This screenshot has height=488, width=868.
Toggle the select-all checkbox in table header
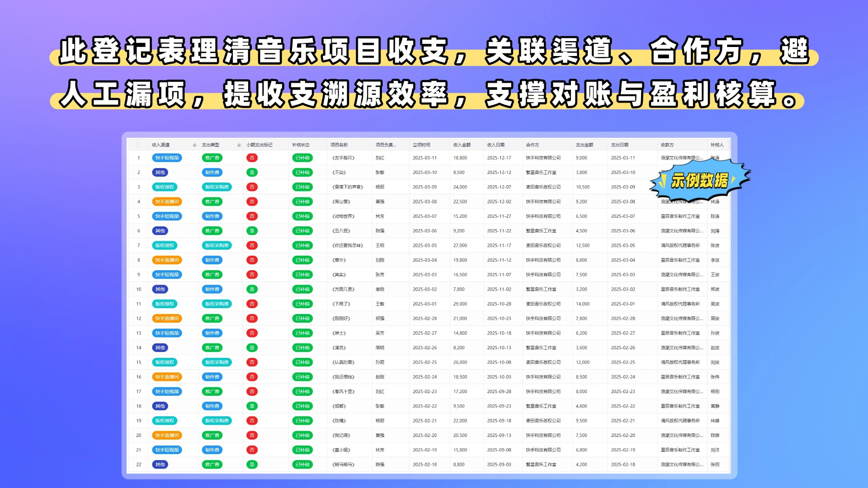139,145
